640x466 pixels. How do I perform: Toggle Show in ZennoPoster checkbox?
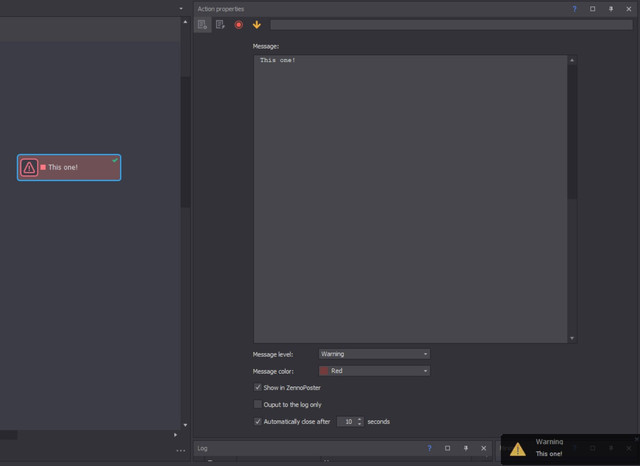(258, 387)
